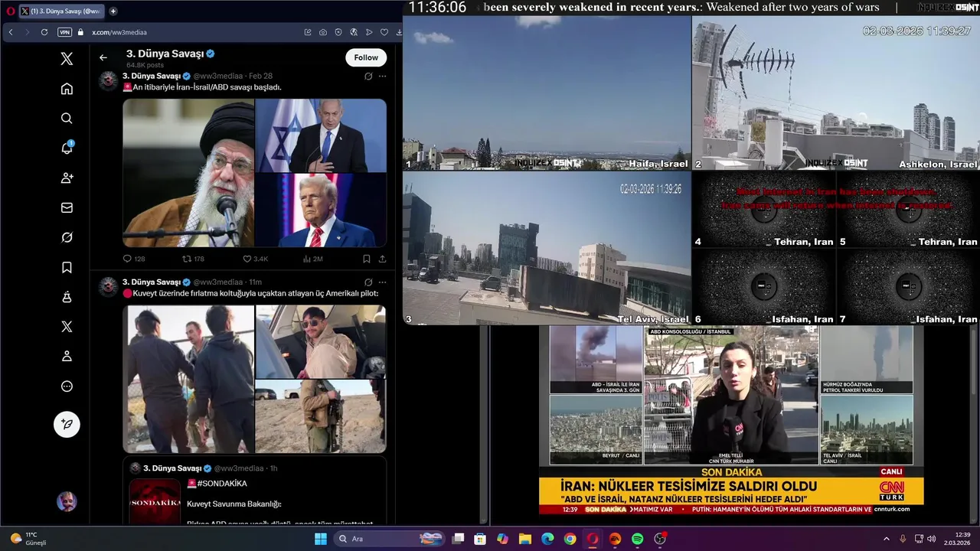Viewport: 980px width, 551px height.
Task: Share the Feb 28 İran-İsrail post
Action: point(382,259)
